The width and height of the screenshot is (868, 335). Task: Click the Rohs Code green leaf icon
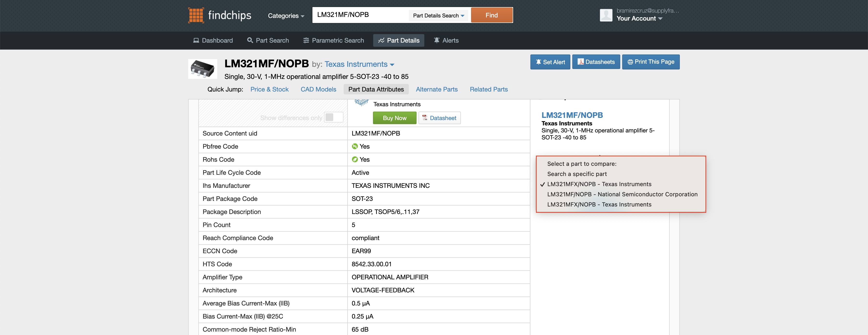click(x=355, y=160)
